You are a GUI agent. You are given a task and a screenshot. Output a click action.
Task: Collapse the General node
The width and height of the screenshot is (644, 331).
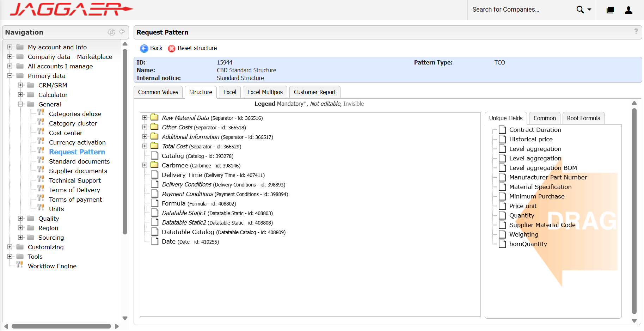pyautogui.click(x=20, y=104)
